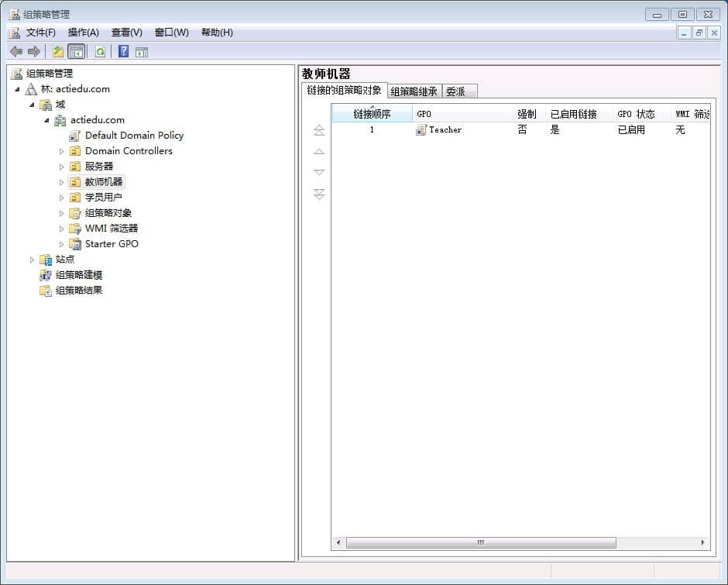The image size is (728, 585).
Task: Select the Default Domain Policy tree label
Action: pyautogui.click(x=134, y=136)
